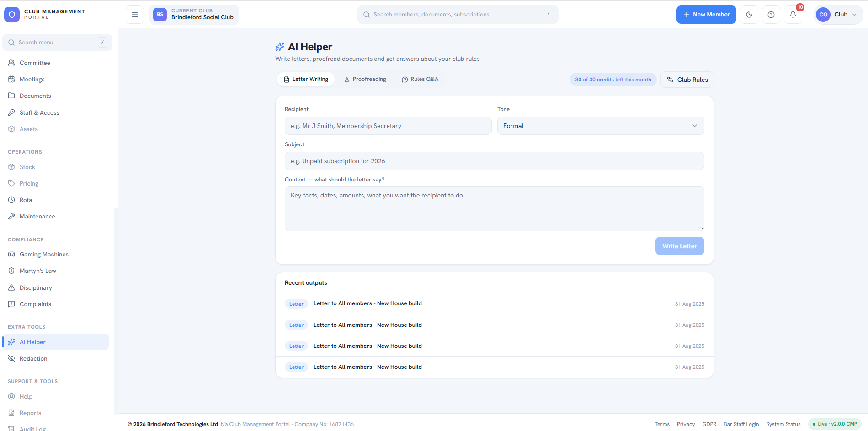Click the Documents folder icon
Image resolution: width=868 pixels, height=431 pixels.
tap(11, 96)
